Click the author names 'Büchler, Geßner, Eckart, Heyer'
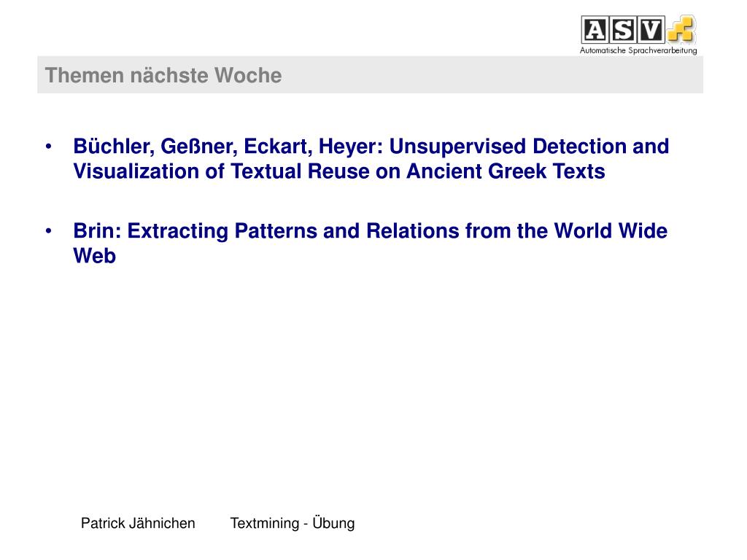Image resolution: width=747 pixels, height=560 pixels. (x=228, y=147)
